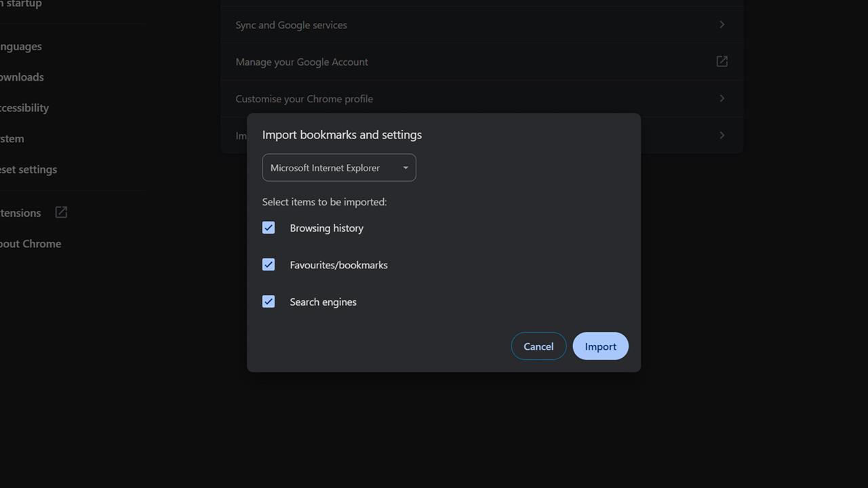
Task: Click the Search engines label
Action: point(323,302)
